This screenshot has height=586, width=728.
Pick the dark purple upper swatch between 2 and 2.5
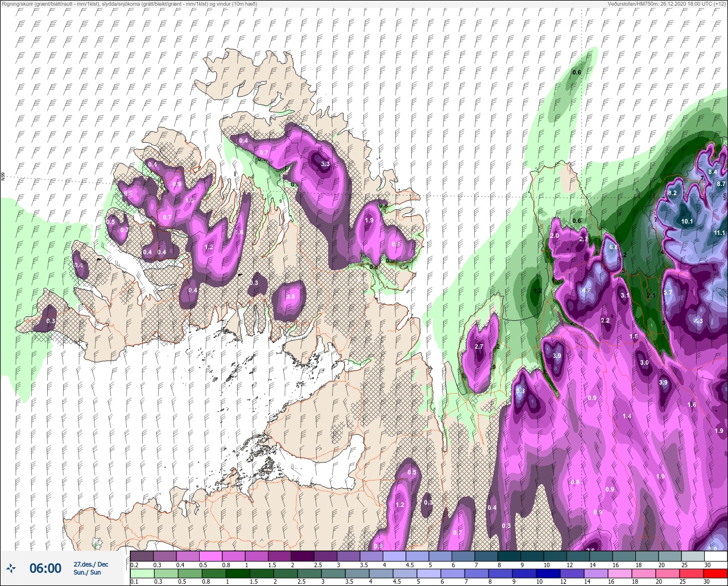pyautogui.click(x=302, y=556)
